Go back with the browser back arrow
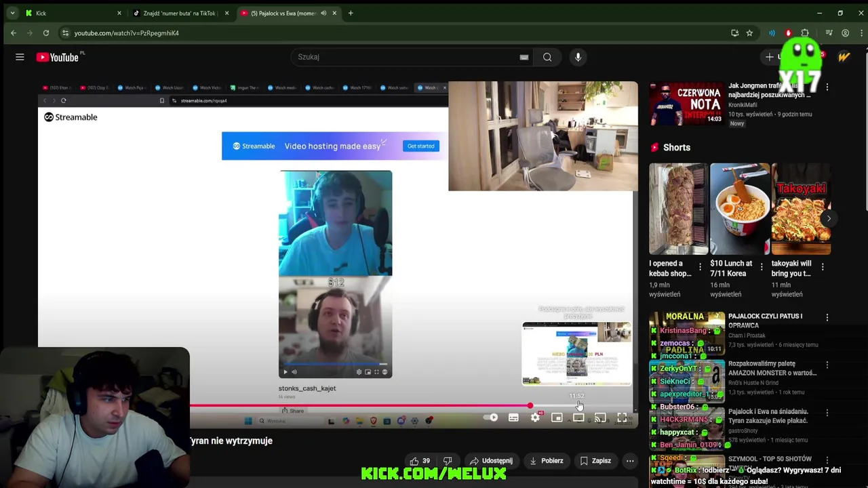 pyautogui.click(x=14, y=33)
